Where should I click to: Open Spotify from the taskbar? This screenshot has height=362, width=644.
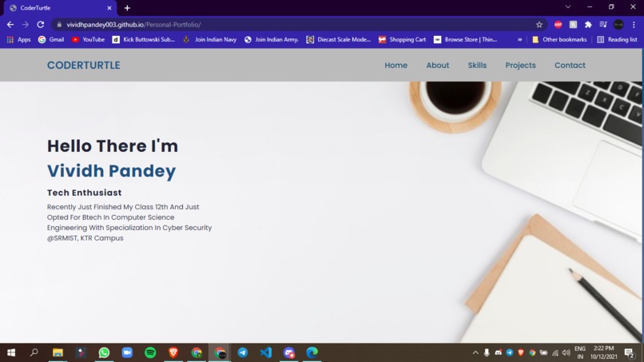[150, 352]
